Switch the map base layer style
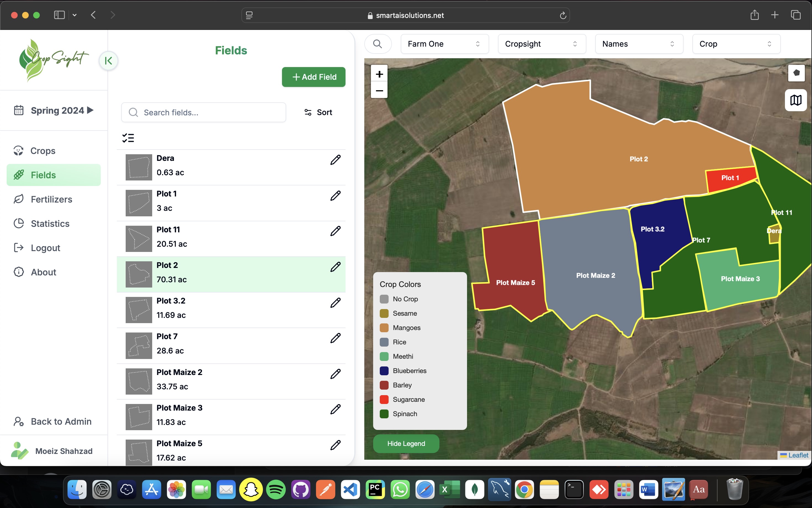The image size is (812, 508). (x=796, y=100)
